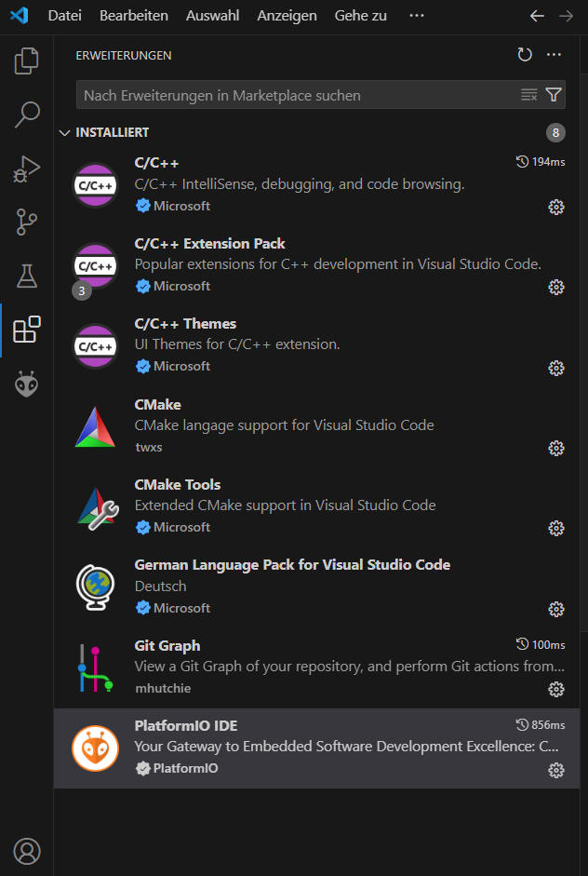588x876 pixels.
Task: Open the Datei menu
Action: coord(64,16)
